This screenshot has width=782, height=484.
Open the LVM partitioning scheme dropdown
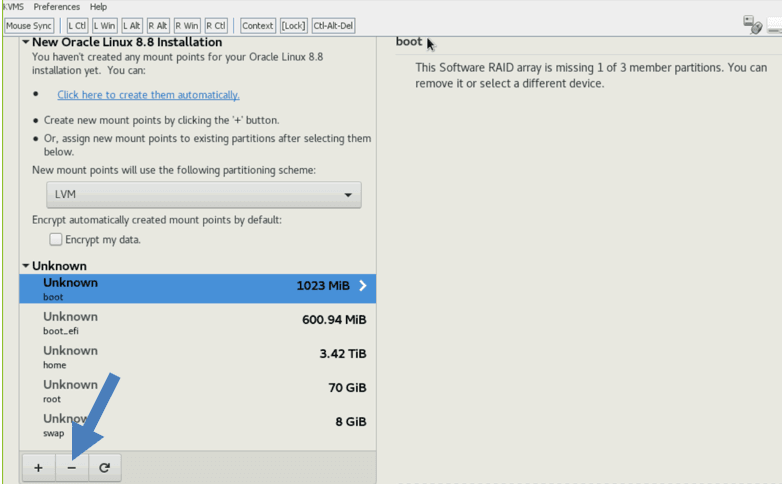click(203, 195)
